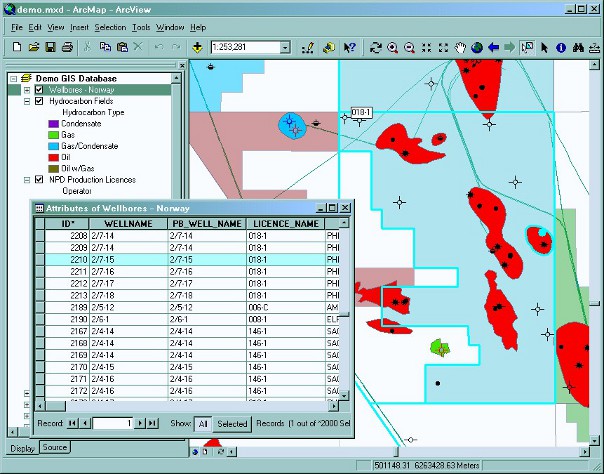Screen dimensions: 604x474
Task: Click the All records button
Action: tap(201, 424)
